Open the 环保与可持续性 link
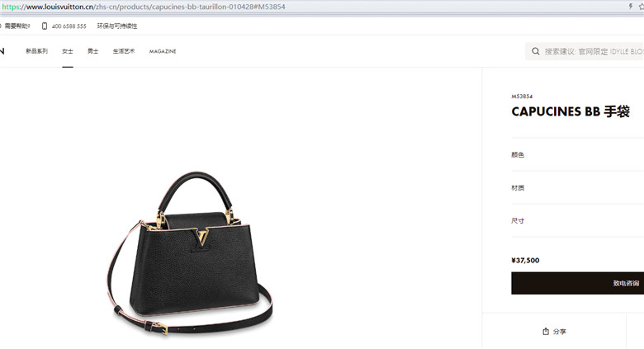Image resolution: width=644 pixels, height=349 pixels. tap(117, 26)
